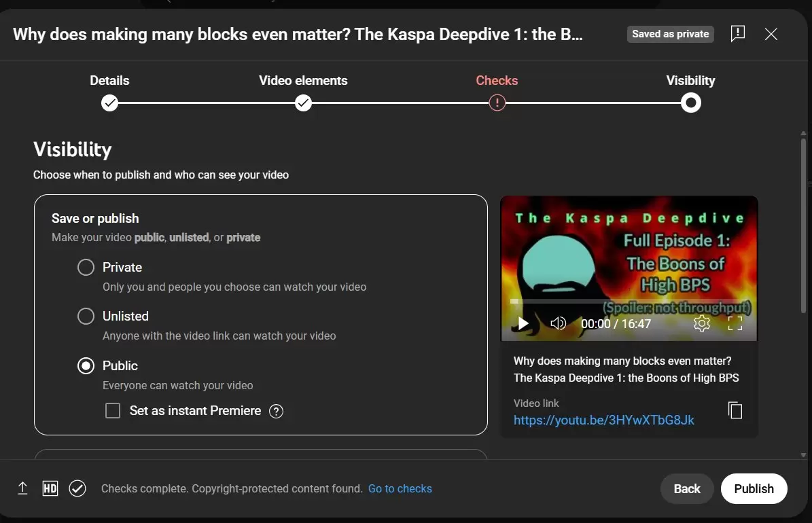Image resolution: width=812 pixels, height=523 pixels.
Task: Enter fullscreen in the preview player
Action: click(x=735, y=323)
